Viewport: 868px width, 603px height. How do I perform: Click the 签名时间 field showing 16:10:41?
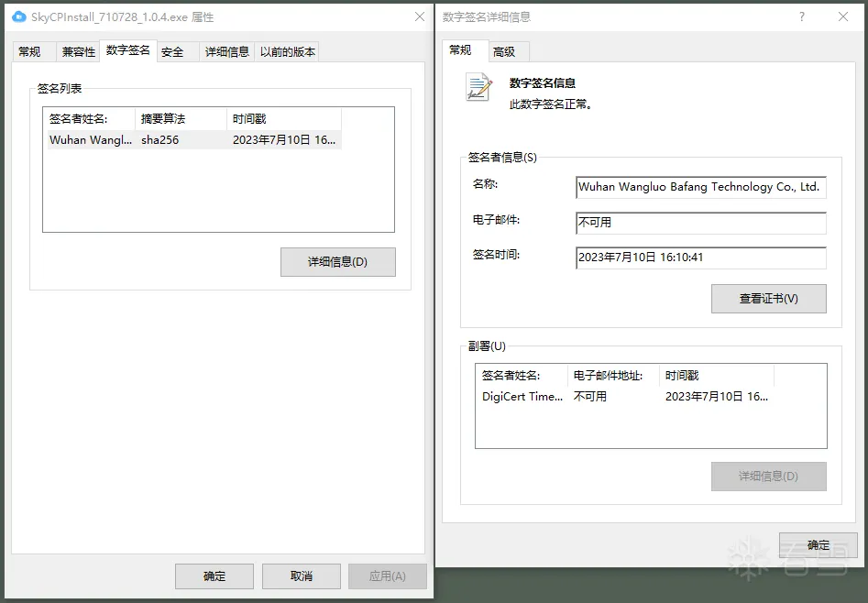[x=701, y=258]
